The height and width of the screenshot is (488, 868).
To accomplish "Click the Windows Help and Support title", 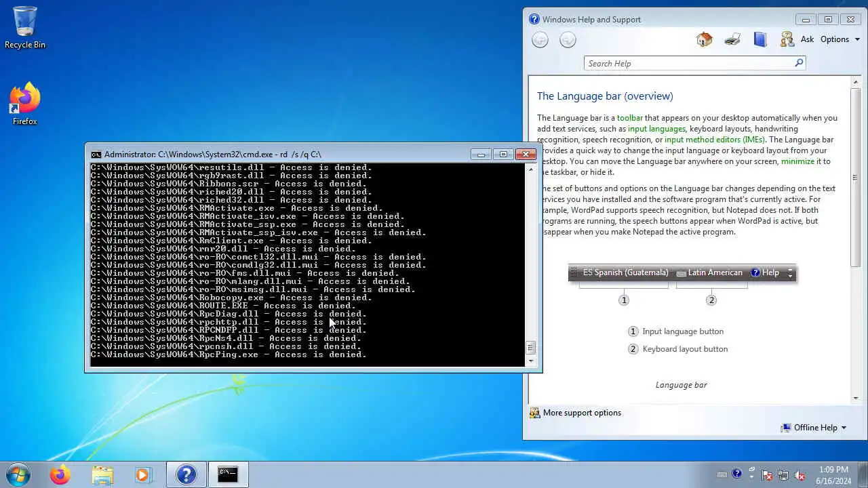I will pyautogui.click(x=591, y=20).
